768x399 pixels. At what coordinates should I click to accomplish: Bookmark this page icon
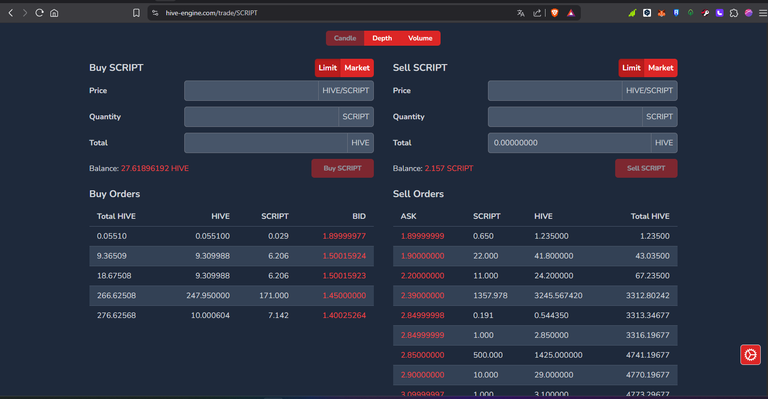pyautogui.click(x=136, y=13)
